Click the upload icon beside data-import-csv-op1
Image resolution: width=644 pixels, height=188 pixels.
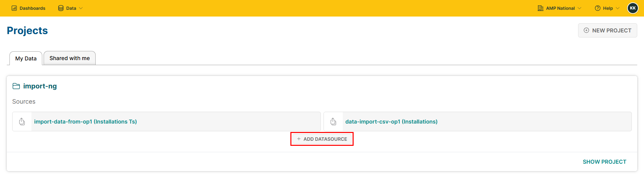(333, 122)
